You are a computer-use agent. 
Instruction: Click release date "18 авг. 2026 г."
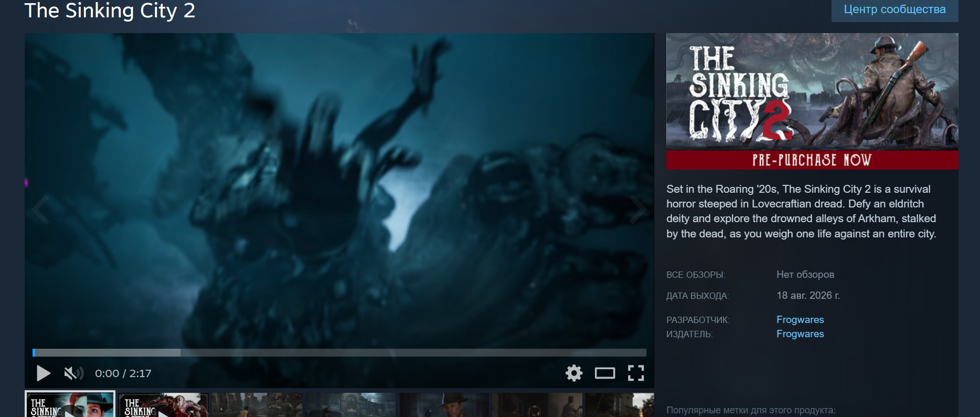click(x=808, y=295)
